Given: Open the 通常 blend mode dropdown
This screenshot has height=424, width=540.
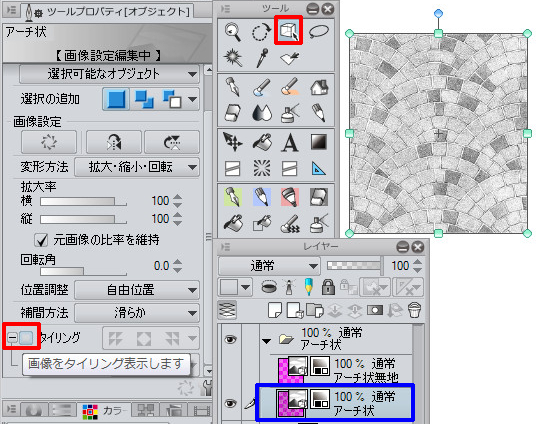Looking at the screenshot, I should 269,266.
